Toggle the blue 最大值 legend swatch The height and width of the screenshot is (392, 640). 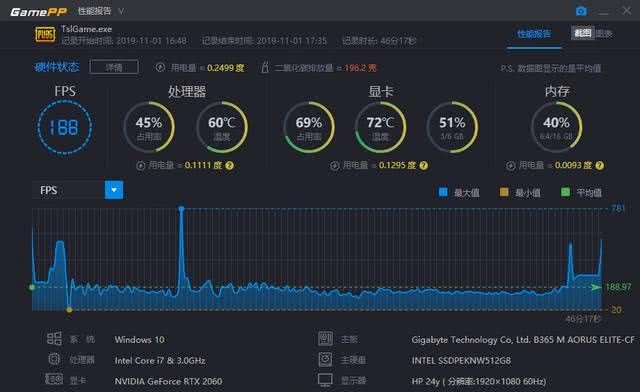pyautogui.click(x=443, y=192)
